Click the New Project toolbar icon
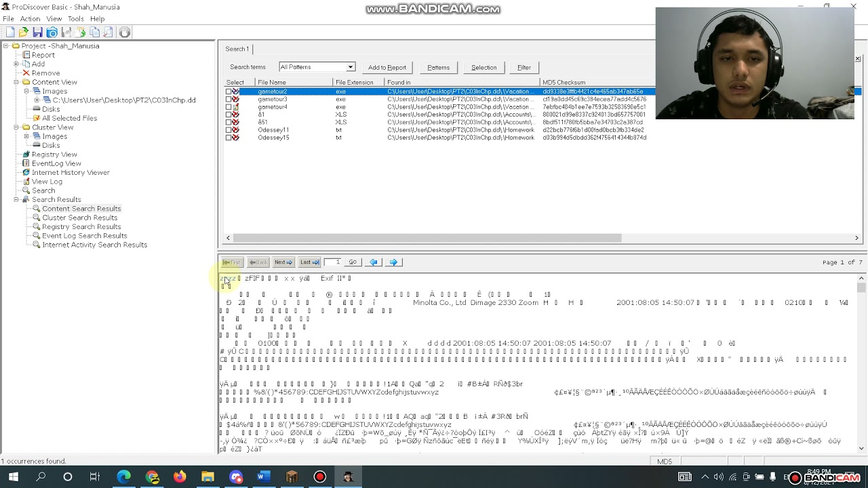Viewport: 868px width, 488px height. (9, 32)
